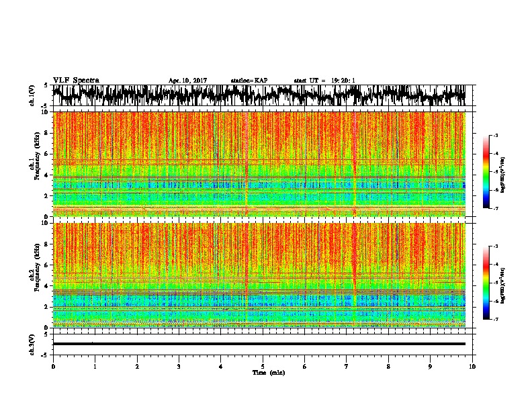Click the "1" tick on the Time axis
532x411 pixels.
tap(95, 367)
